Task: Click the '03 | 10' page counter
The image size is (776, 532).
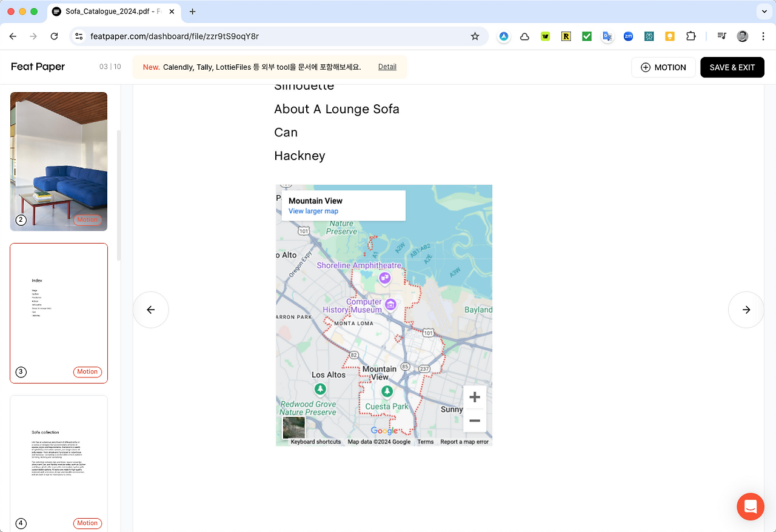Action: pyautogui.click(x=110, y=67)
